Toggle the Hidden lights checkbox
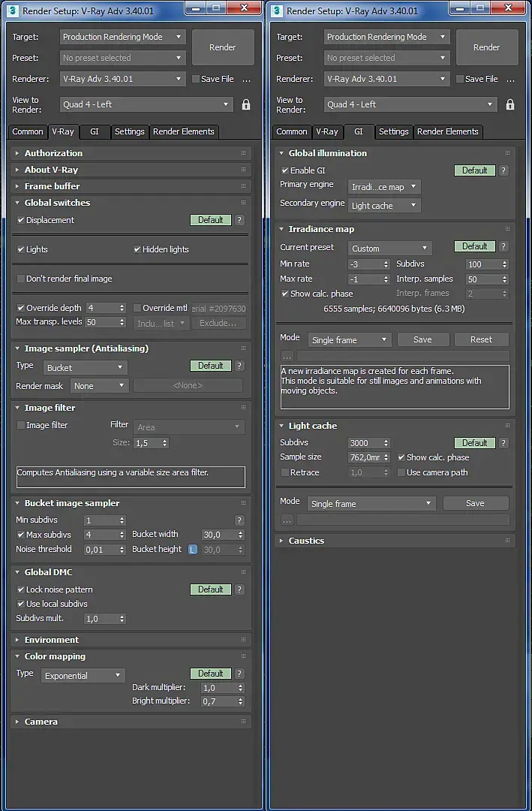 pyautogui.click(x=137, y=249)
